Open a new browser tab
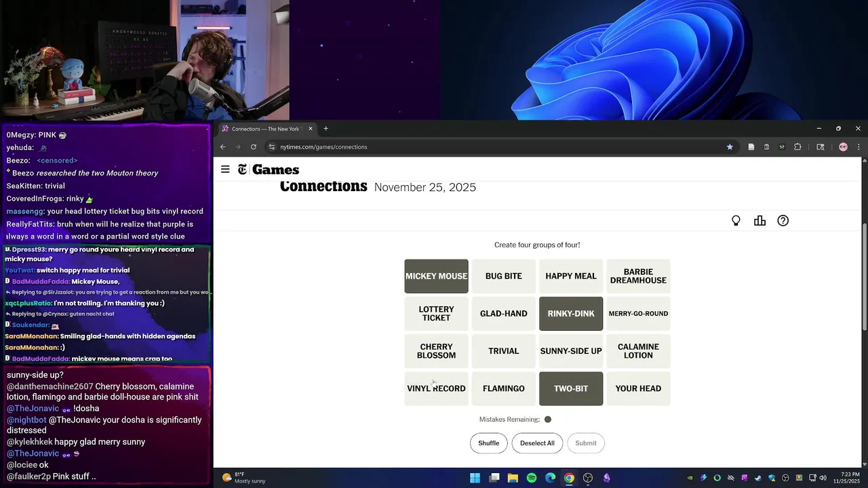The image size is (868, 488). [325, 129]
